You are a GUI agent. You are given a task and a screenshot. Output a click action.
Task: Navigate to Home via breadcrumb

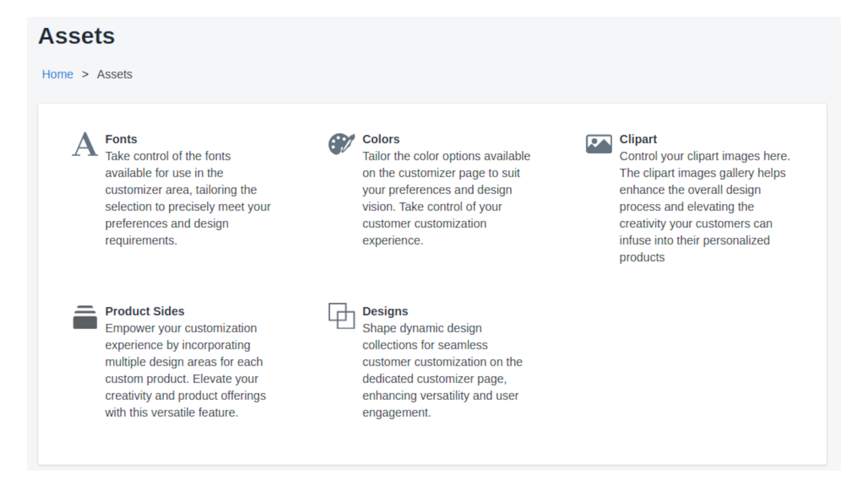pos(58,74)
